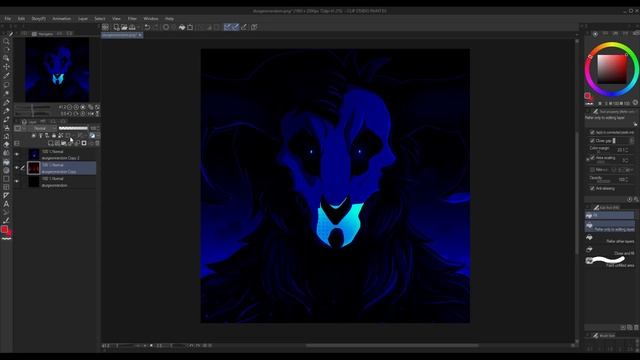Toggle the first snap-to-ruler icon
This screenshot has width=640, height=360.
click(x=227, y=27)
